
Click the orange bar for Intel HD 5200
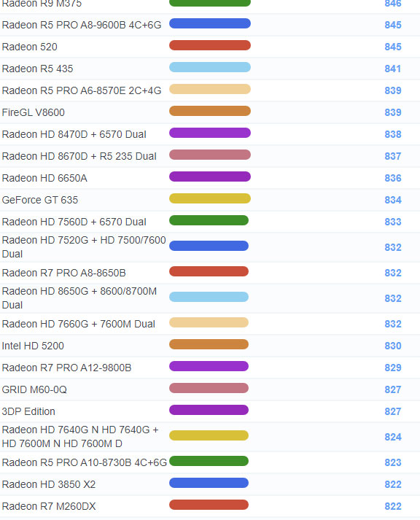click(x=209, y=344)
